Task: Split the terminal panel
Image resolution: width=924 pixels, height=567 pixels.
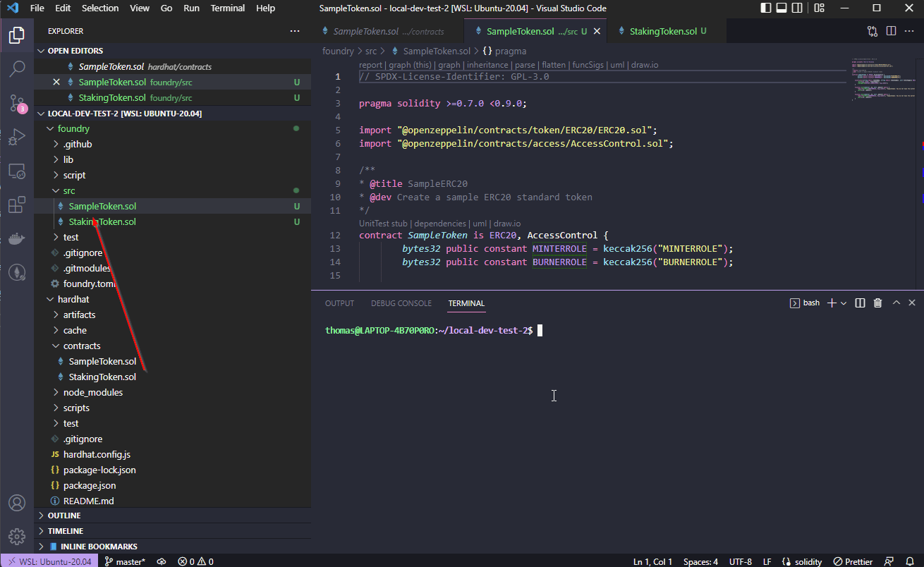Action: 860,303
